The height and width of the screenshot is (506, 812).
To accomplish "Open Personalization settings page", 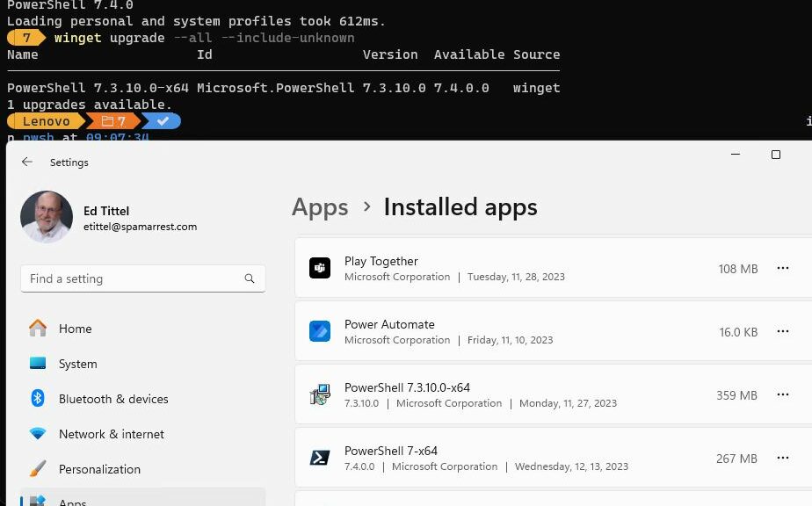I will [x=143, y=469].
